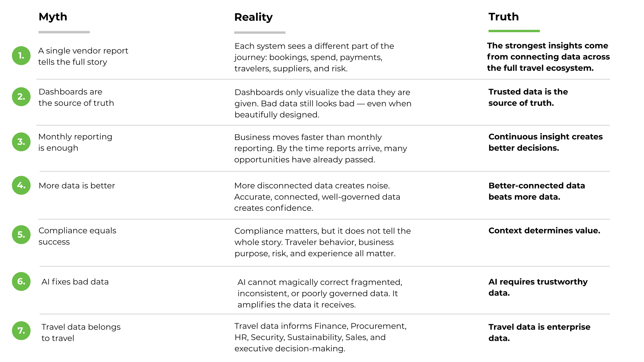Click 'More data is better' myth text
The height and width of the screenshot is (362, 644).
(77, 186)
